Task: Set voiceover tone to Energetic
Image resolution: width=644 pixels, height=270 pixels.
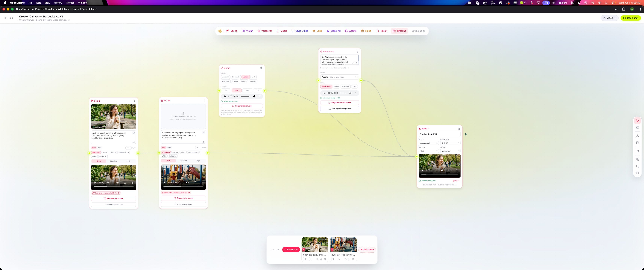Action: click(346, 86)
